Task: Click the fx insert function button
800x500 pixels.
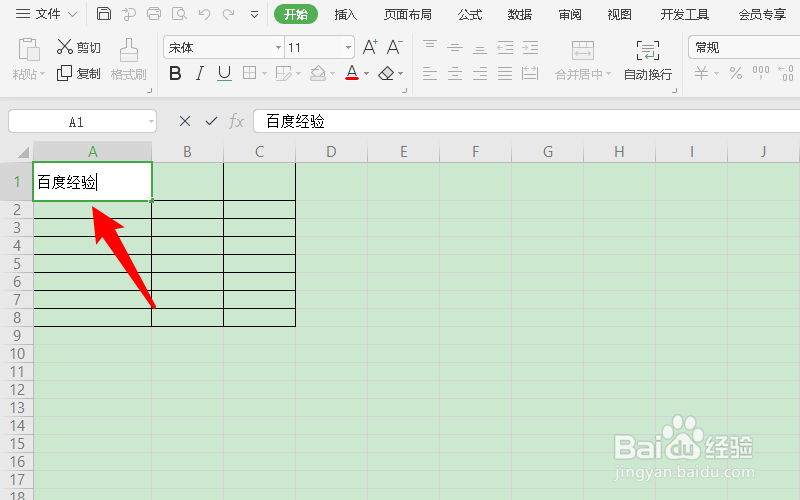Action: [236, 121]
